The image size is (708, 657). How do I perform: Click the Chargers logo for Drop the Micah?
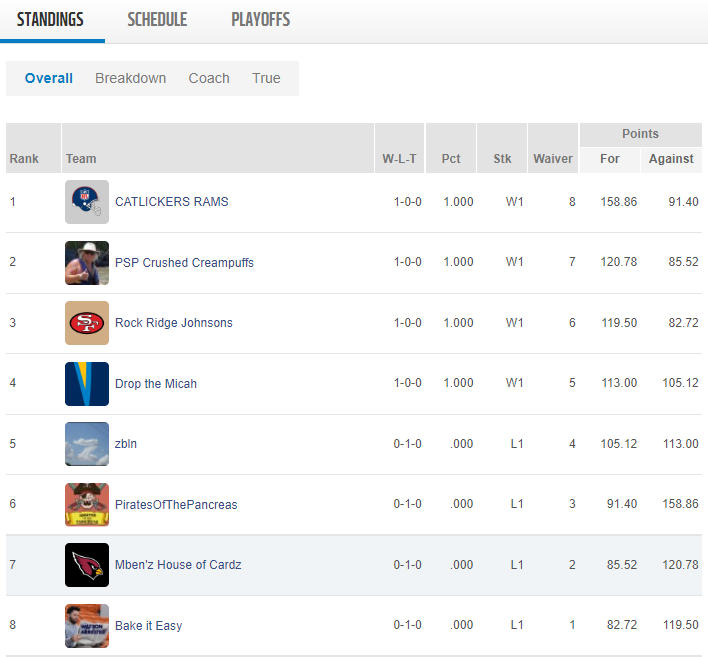click(x=87, y=384)
